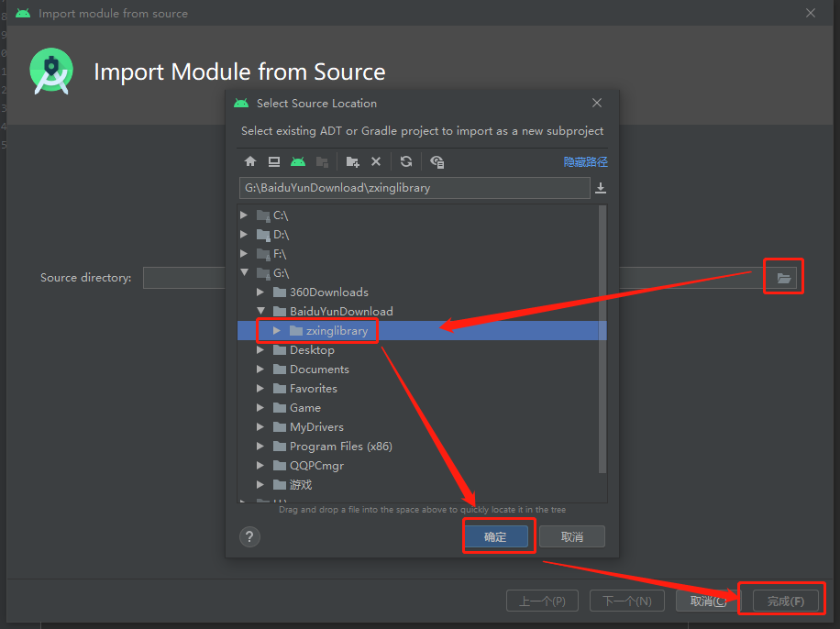Expand the Desktop folder arrow

point(260,350)
